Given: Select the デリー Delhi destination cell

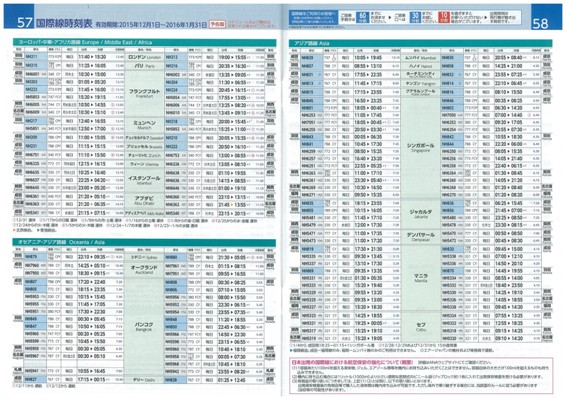Looking at the screenshot, I should click(144, 380).
